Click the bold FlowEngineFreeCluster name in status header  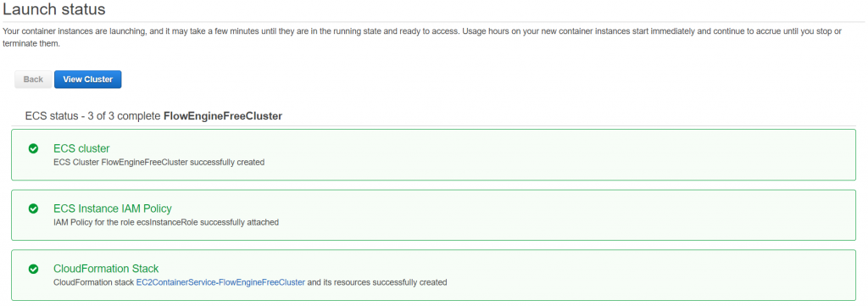pyautogui.click(x=223, y=116)
